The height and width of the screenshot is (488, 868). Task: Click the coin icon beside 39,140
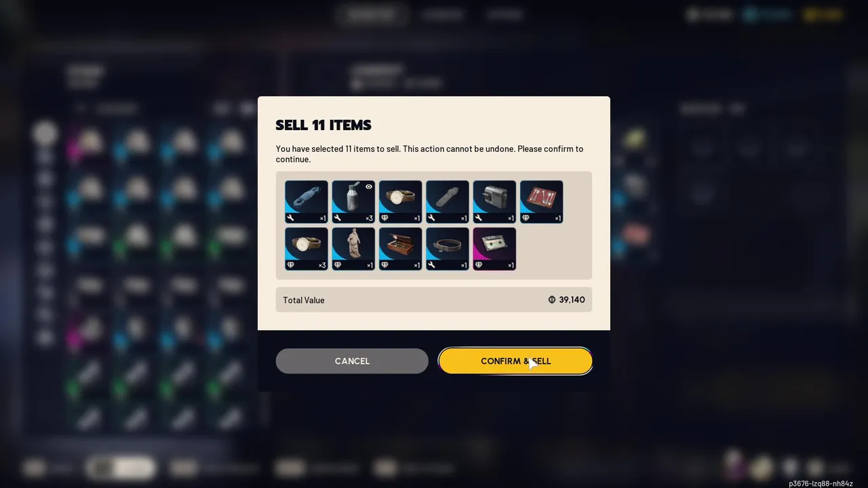point(552,300)
